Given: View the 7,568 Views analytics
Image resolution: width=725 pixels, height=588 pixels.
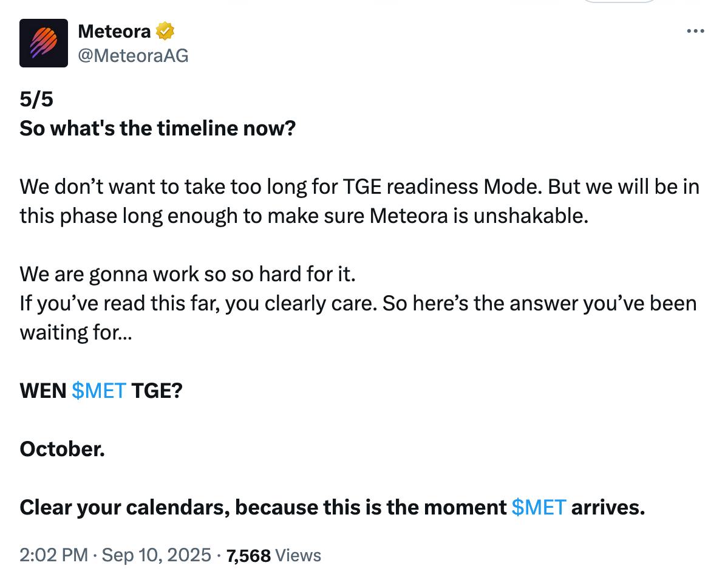Looking at the screenshot, I should click(x=273, y=555).
